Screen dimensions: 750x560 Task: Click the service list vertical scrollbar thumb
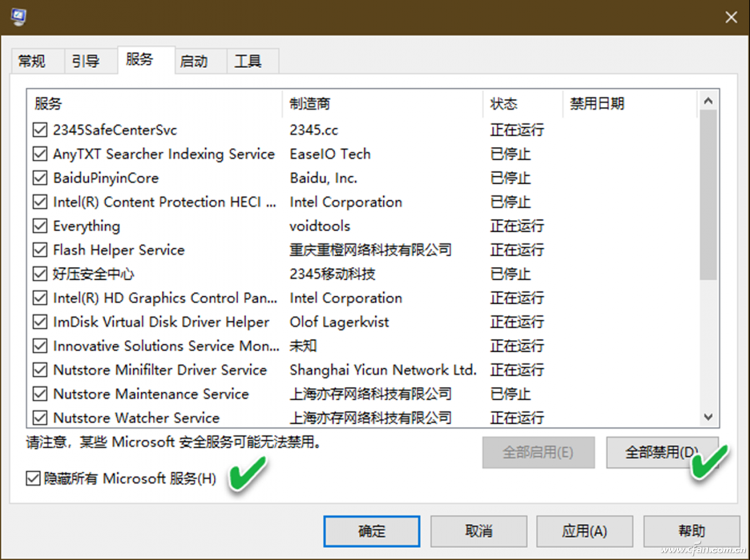[708, 195]
